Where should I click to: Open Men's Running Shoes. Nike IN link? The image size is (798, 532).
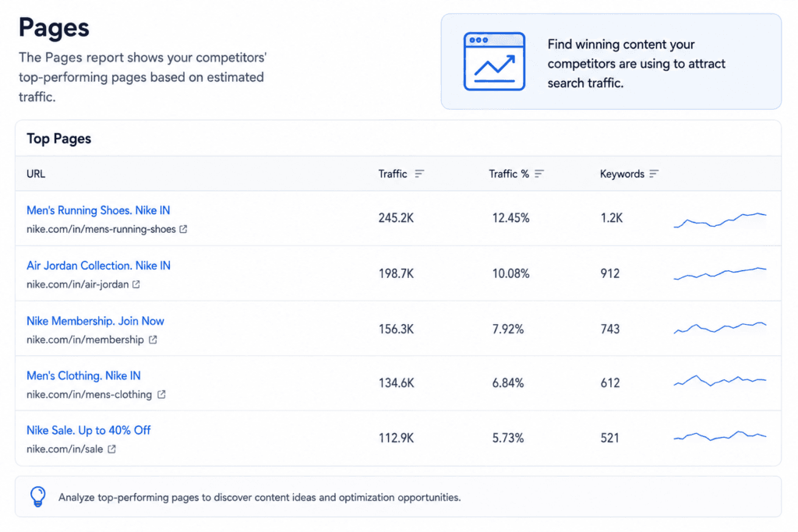coord(98,210)
